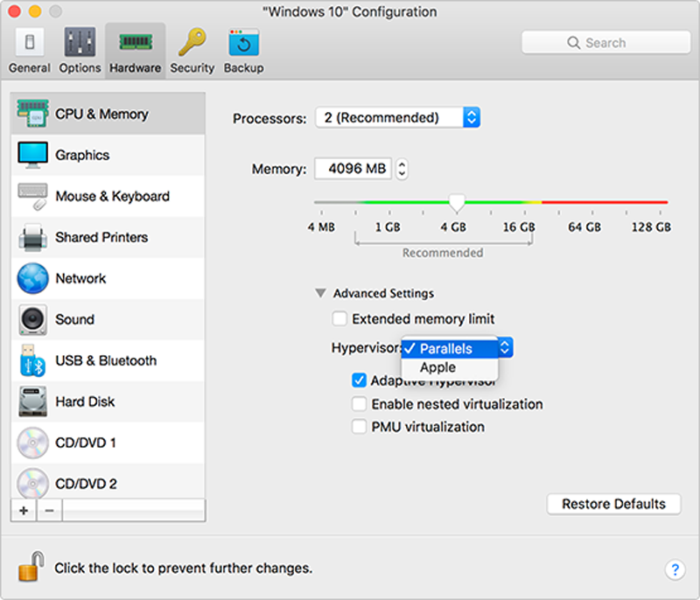Remove a device with the minus button

[50, 510]
